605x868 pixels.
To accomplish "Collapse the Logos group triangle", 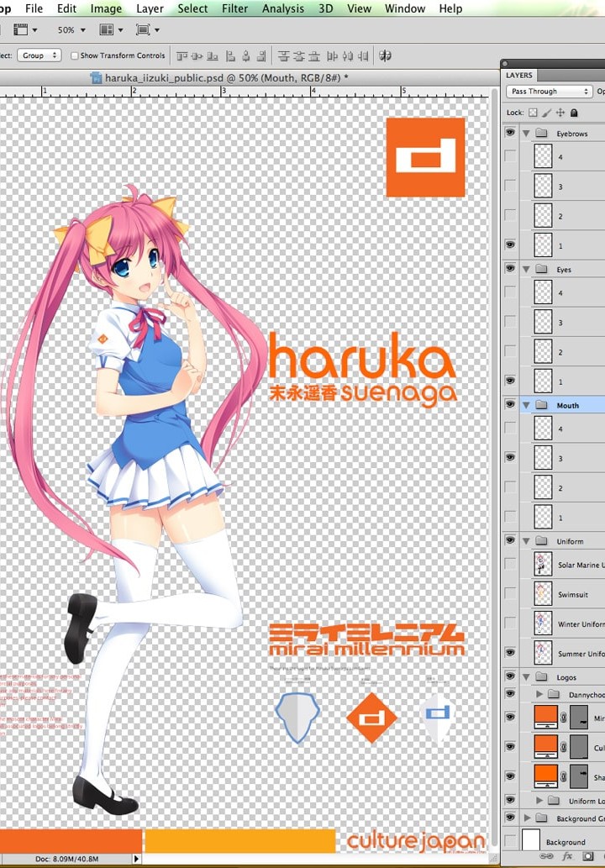I will (x=526, y=677).
